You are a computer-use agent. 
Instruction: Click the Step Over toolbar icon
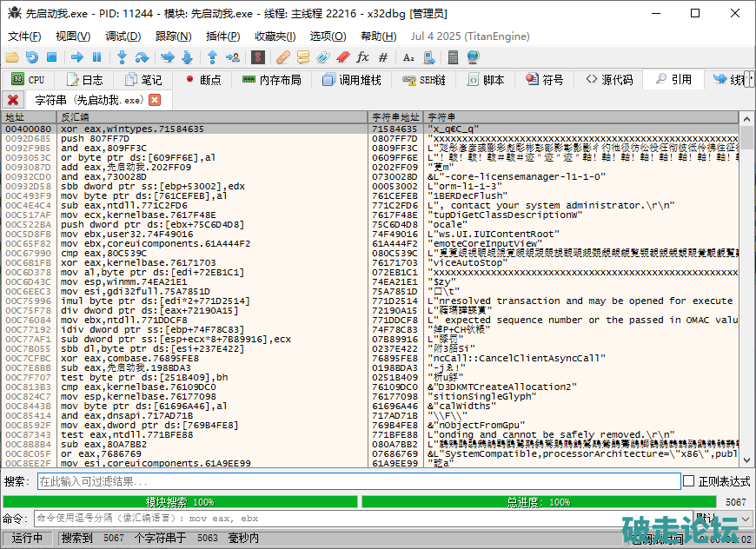(143, 57)
